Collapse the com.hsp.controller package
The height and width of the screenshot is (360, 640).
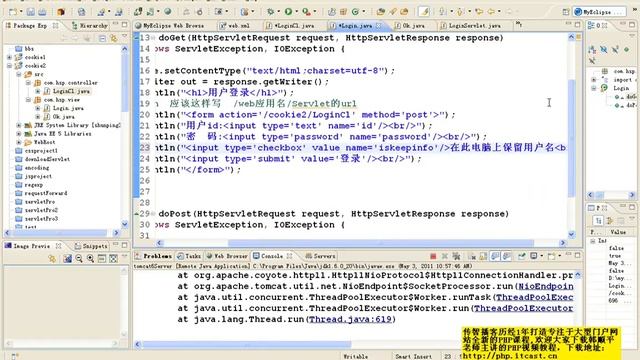tap(28, 83)
